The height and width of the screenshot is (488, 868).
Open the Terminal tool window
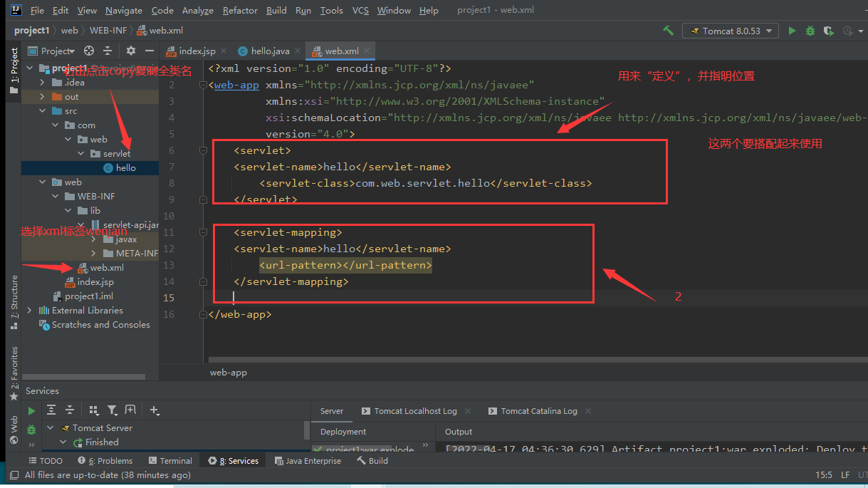click(170, 460)
